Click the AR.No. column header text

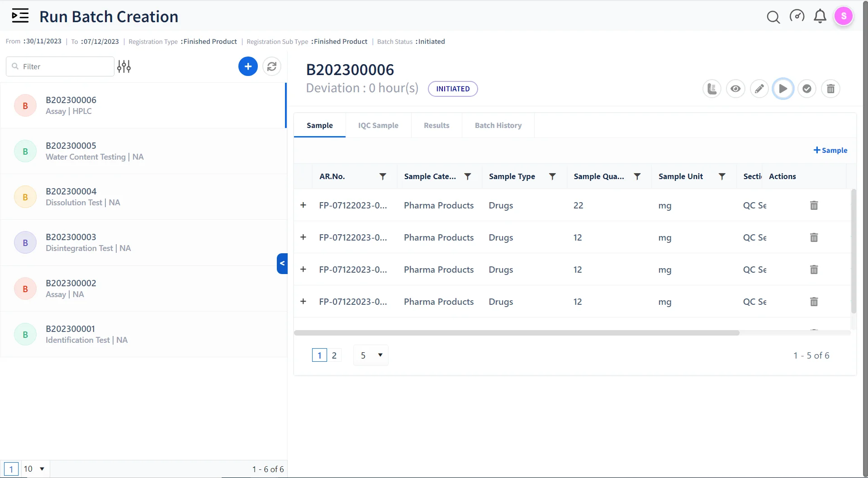click(x=332, y=176)
